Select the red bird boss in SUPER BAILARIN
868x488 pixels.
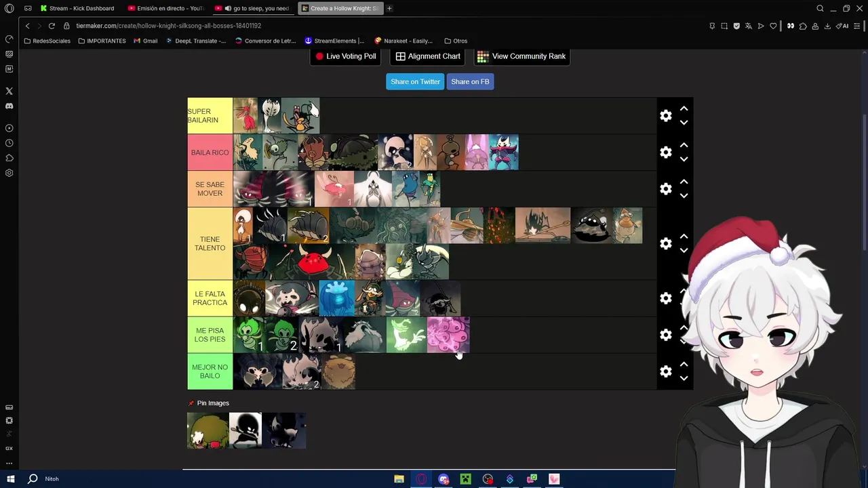point(245,115)
